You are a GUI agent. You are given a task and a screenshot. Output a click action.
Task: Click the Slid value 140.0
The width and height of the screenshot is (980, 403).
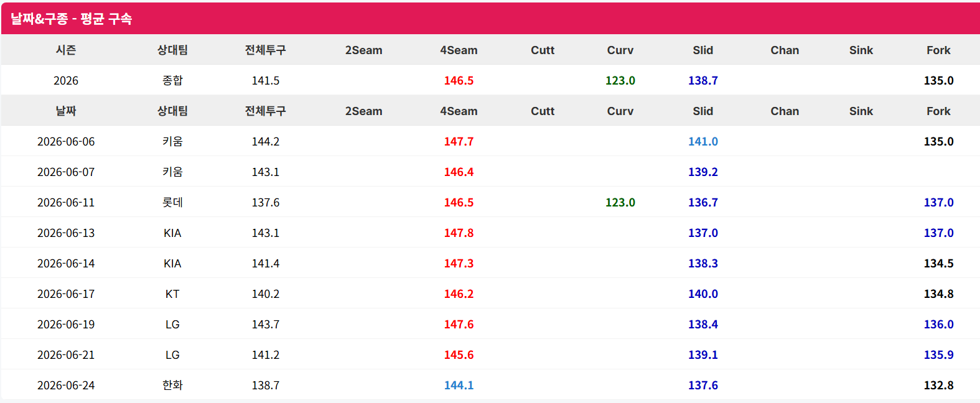[703, 294]
